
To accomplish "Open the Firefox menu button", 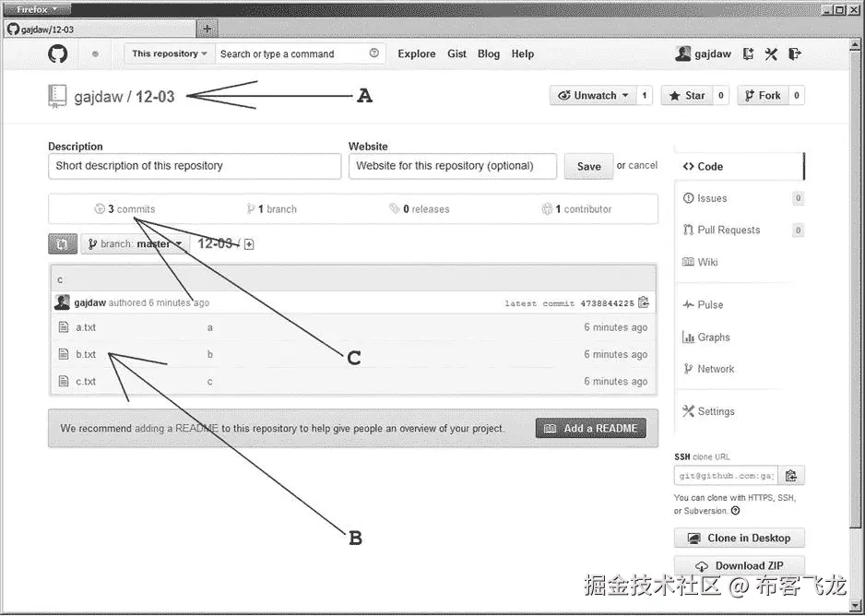I will point(36,9).
